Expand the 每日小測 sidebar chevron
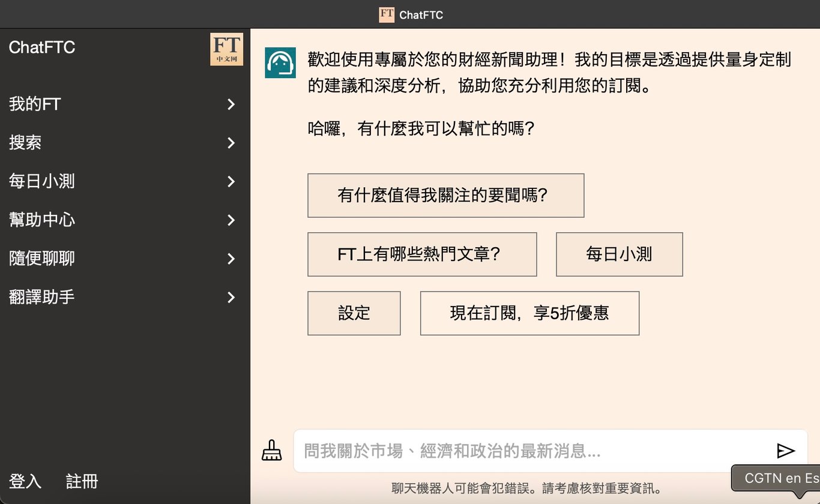Screen dimensions: 820x504 point(231,181)
